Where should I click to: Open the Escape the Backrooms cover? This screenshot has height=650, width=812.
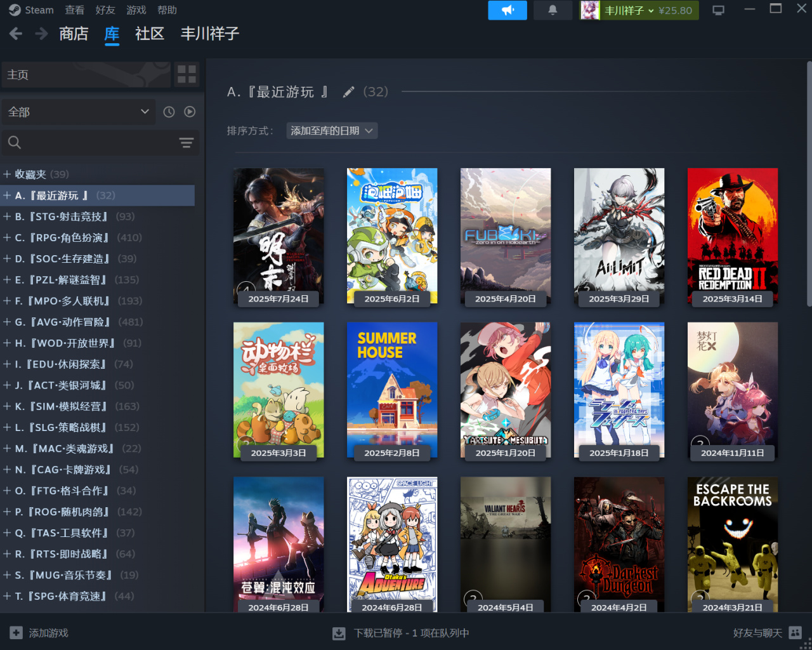click(733, 545)
